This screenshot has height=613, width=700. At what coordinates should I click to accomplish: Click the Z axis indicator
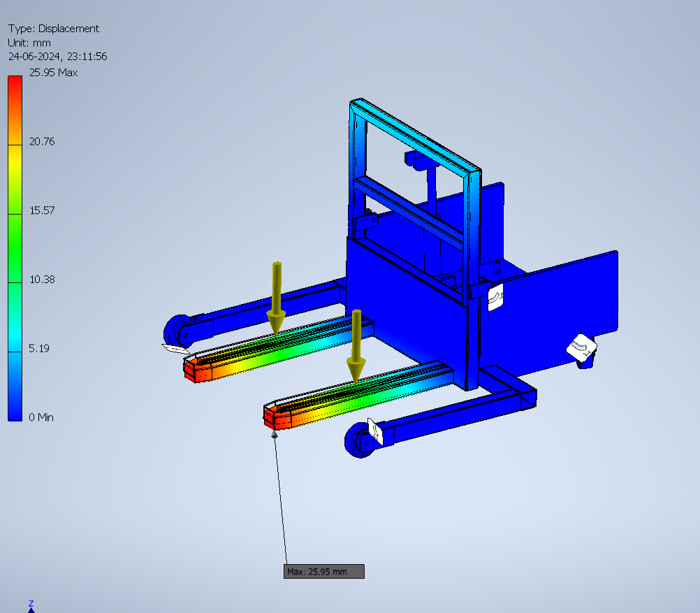pyautogui.click(x=31, y=605)
